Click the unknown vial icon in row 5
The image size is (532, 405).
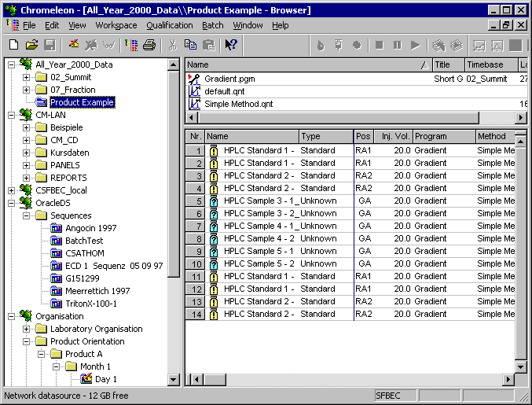click(214, 201)
